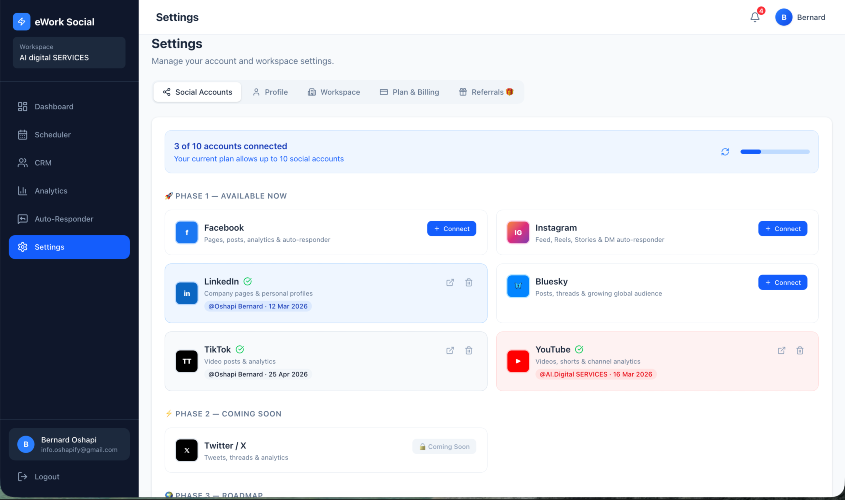Viewport: 845px width, 500px height.
Task: Refresh connected accounts with sync icon
Action: [x=725, y=152]
